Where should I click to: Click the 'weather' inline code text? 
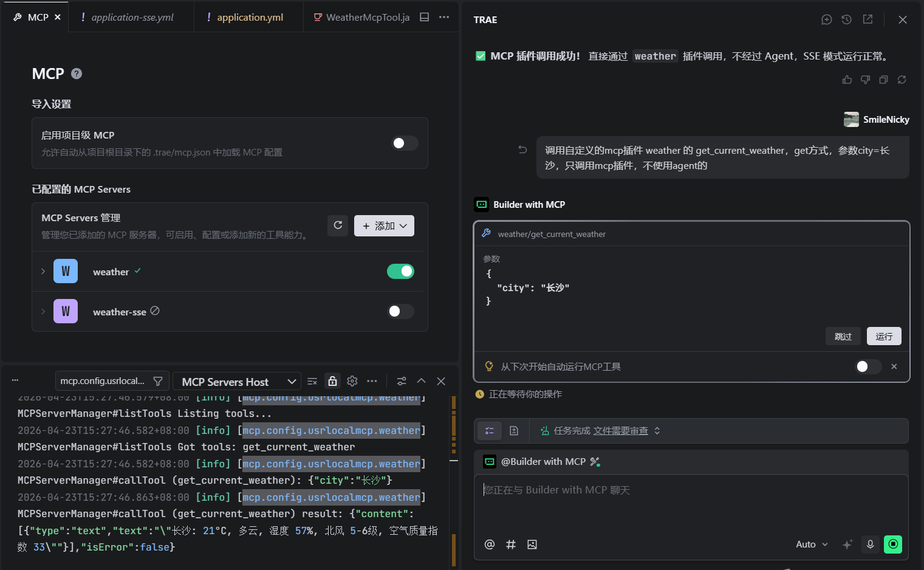(655, 56)
